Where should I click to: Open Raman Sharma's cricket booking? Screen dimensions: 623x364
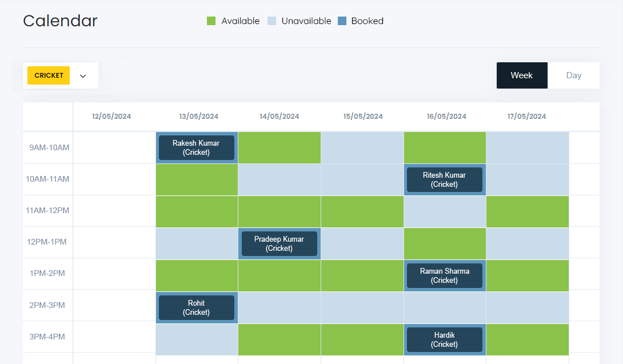pos(444,276)
